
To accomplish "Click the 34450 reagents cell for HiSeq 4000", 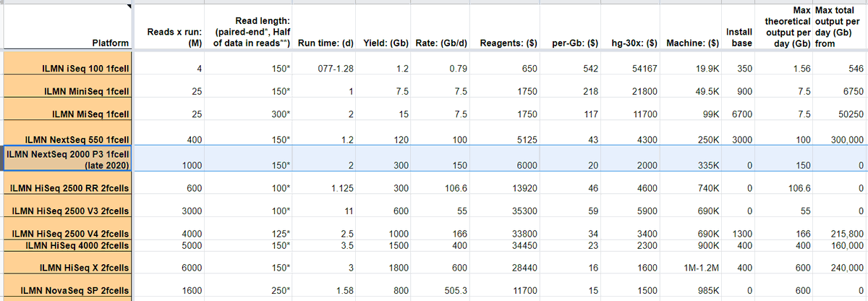I will click(506, 245).
